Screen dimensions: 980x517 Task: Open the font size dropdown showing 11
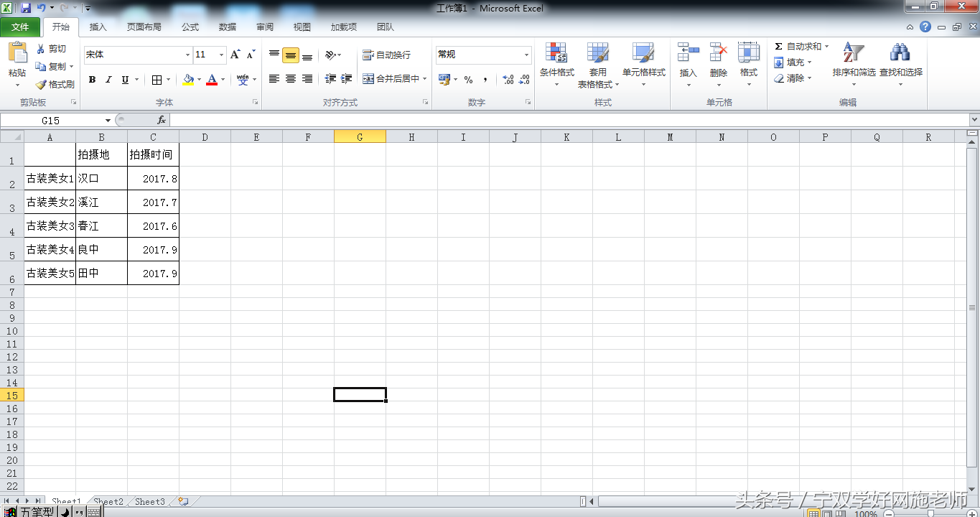point(222,55)
